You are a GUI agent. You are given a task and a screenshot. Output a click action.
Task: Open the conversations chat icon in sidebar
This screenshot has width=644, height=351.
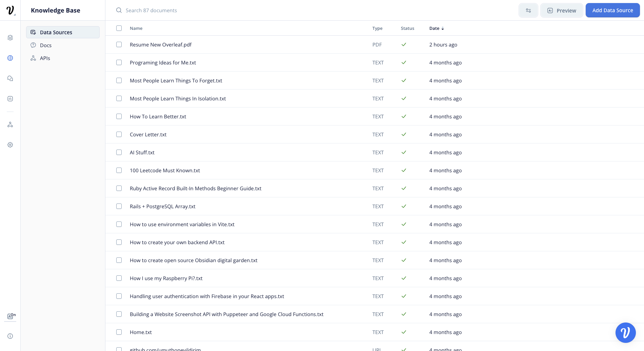tap(10, 78)
